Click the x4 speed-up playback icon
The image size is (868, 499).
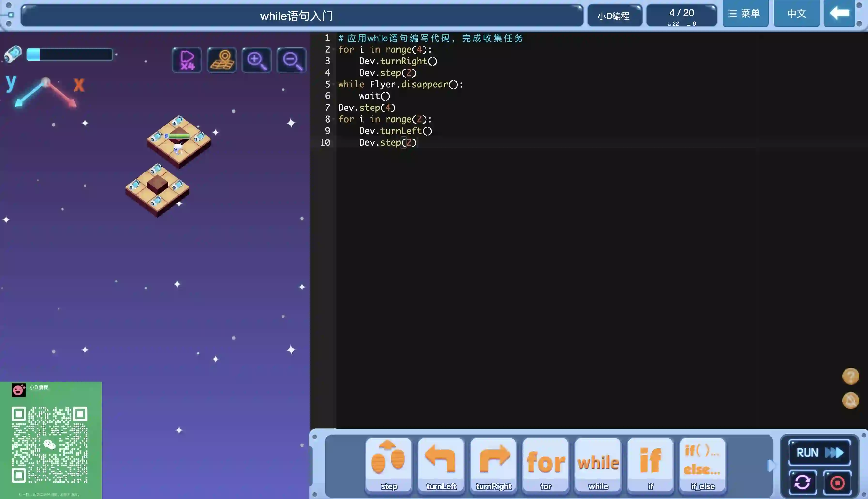click(187, 60)
